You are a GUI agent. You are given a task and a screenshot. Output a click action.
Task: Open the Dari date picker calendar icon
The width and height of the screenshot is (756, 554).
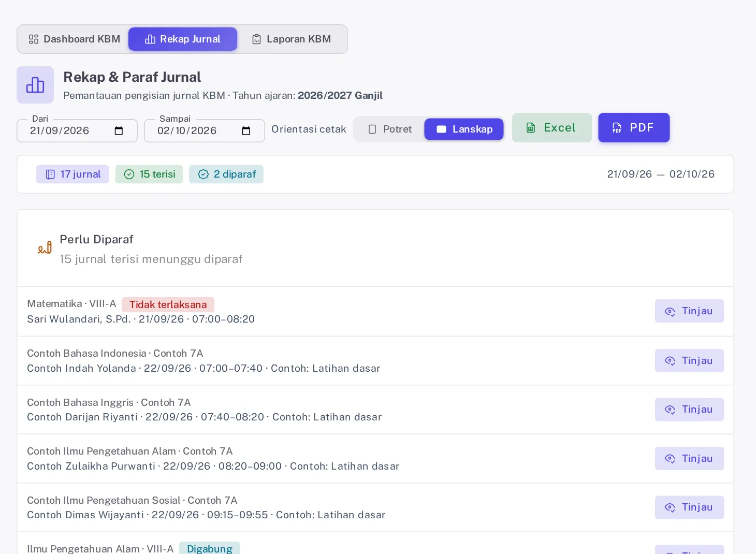click(119, 131)
